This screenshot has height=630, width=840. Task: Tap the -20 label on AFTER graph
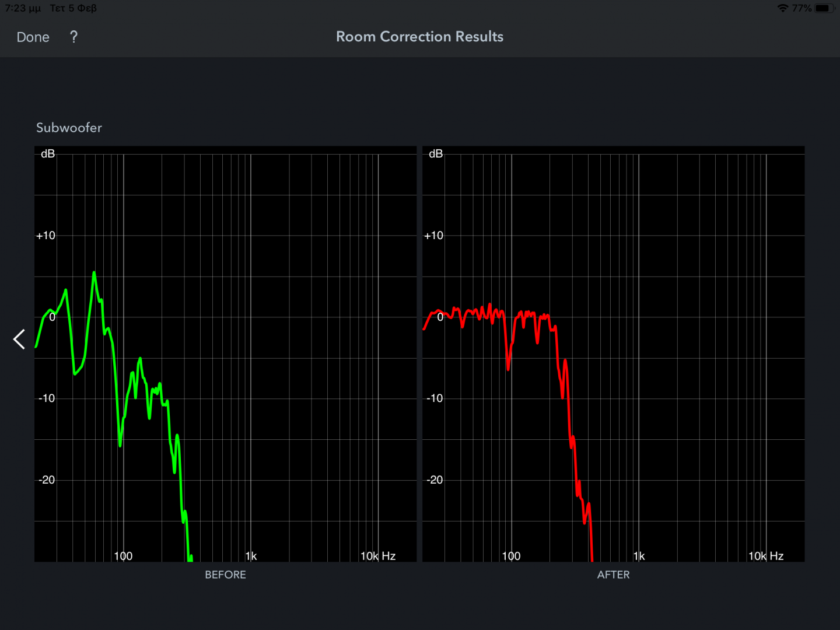tap(435, 480)
